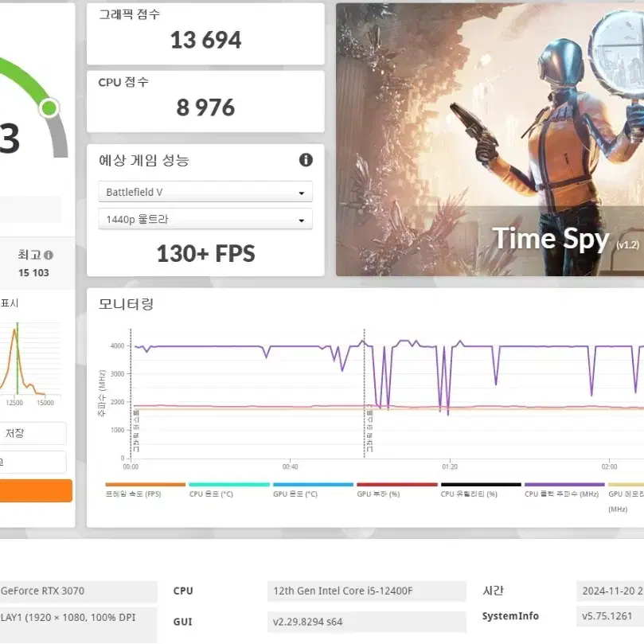Open the 1440p 울트라 resolution dropdown
This screenshot has height=644, width=644.
tap(205, 219)
